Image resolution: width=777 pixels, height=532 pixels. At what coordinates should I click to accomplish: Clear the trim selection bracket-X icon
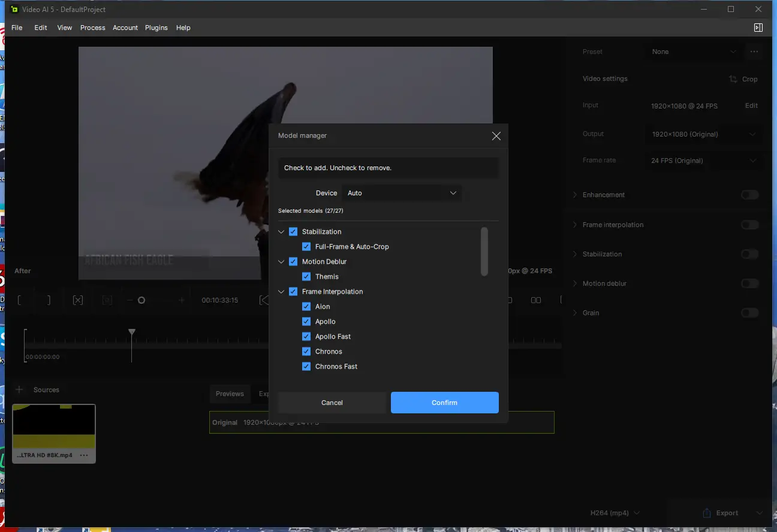tap(78, 300)
